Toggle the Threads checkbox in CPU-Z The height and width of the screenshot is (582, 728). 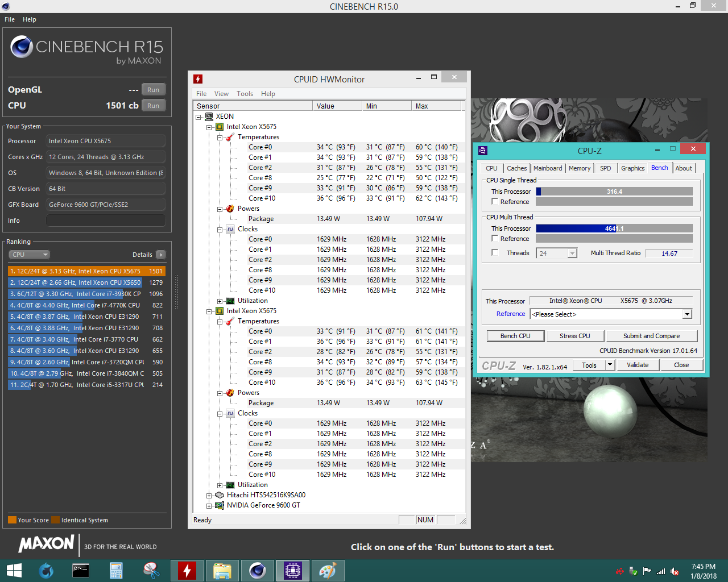click(495, 253)
